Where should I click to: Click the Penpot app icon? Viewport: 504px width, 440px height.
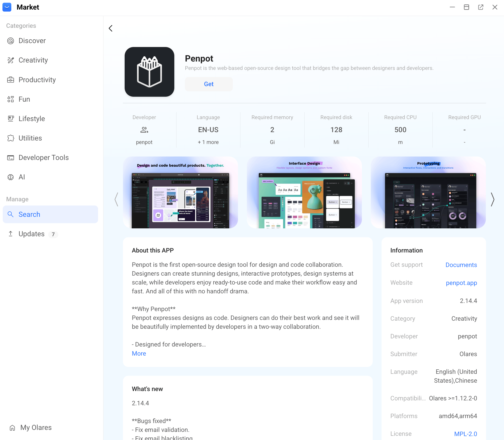[149, 72]
